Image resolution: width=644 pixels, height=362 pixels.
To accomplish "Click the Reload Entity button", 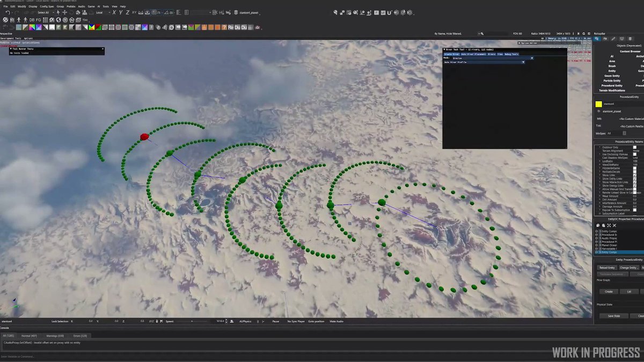I will 607,268.
